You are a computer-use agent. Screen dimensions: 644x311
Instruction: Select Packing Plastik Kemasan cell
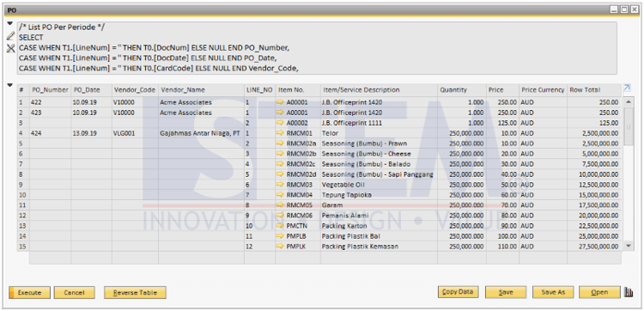click(379, 246)
